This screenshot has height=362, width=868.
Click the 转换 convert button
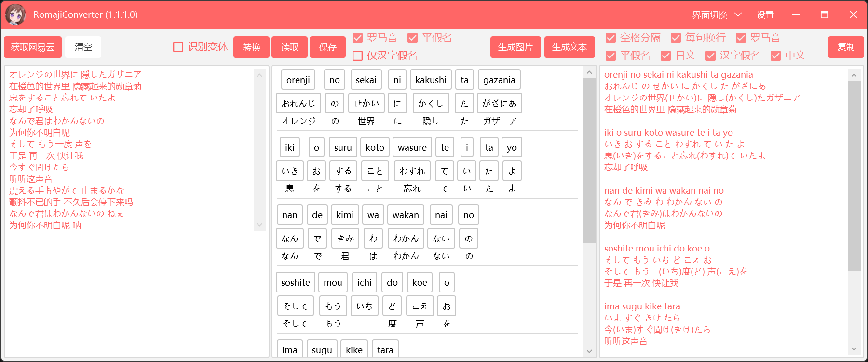tap(252, 47)
